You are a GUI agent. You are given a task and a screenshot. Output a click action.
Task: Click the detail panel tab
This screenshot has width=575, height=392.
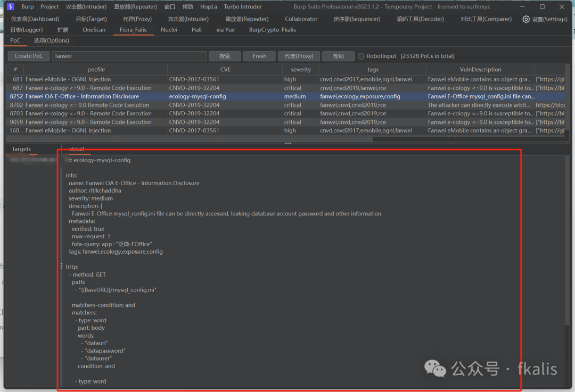tap(77, 149)
